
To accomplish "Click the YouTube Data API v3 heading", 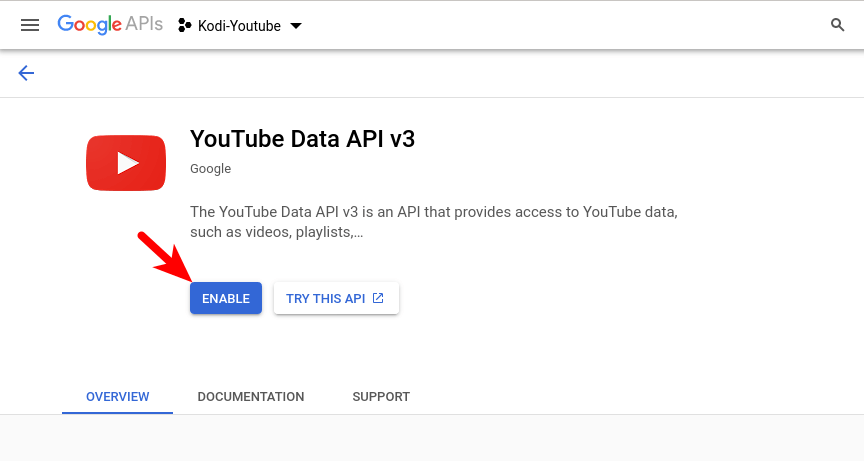I will [x=302, y=139].
